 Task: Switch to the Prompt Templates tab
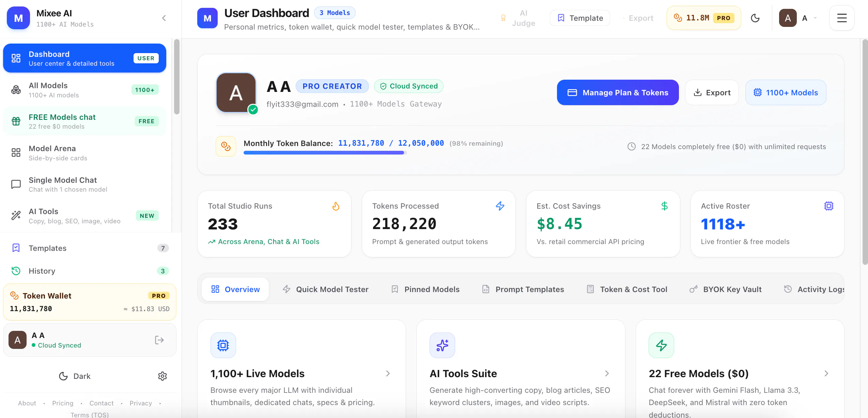pos(523,289)
